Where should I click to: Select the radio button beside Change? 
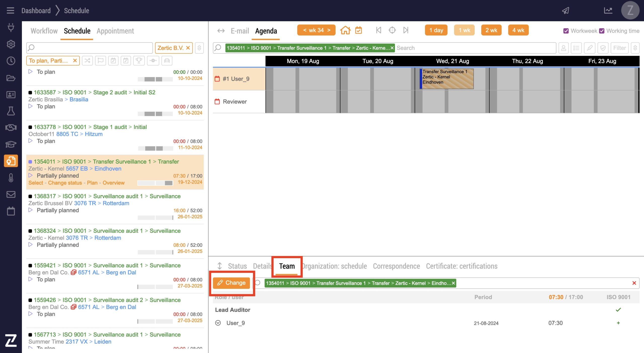coord(258,283)
